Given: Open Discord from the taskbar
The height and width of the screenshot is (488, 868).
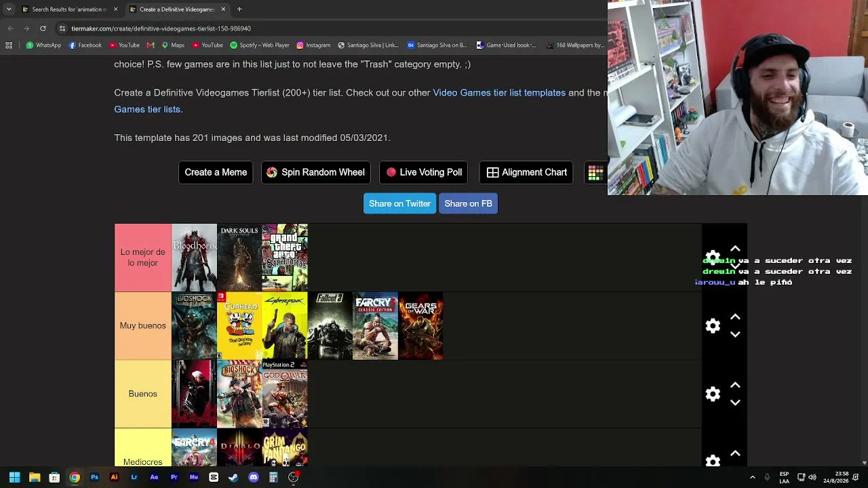Looking at the screenshot, I should pos(254,477).
